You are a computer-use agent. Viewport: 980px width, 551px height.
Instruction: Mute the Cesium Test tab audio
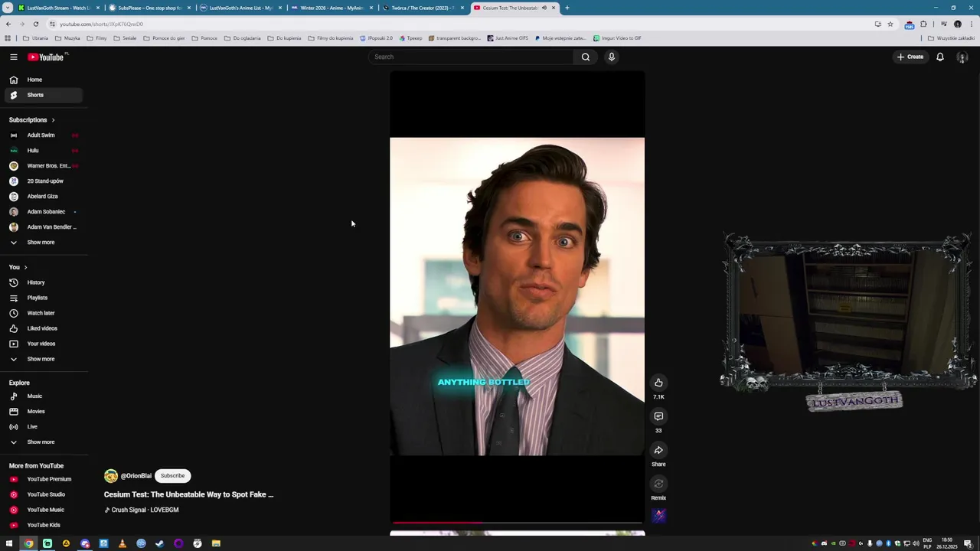click(544, 8)
